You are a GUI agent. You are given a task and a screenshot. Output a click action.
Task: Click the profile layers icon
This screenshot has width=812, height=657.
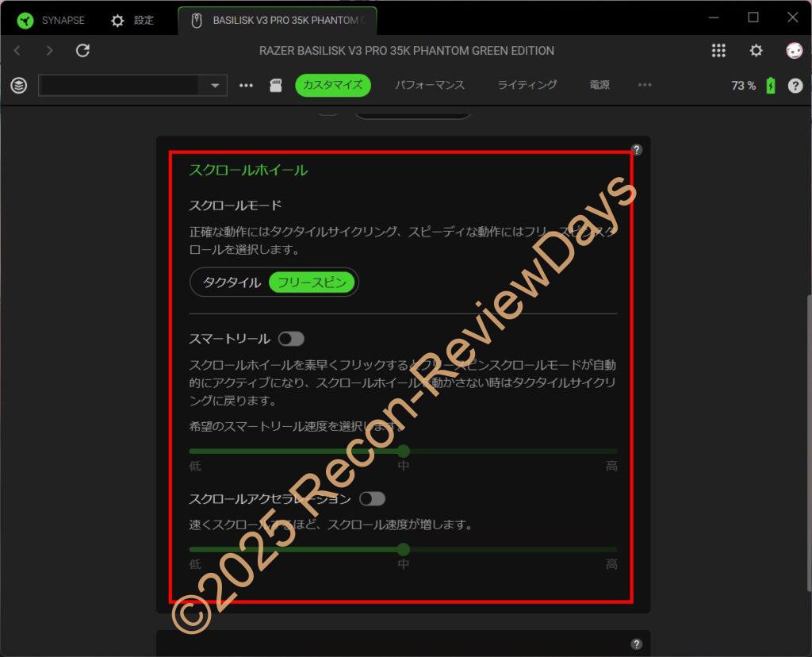[x=19, y=86]
